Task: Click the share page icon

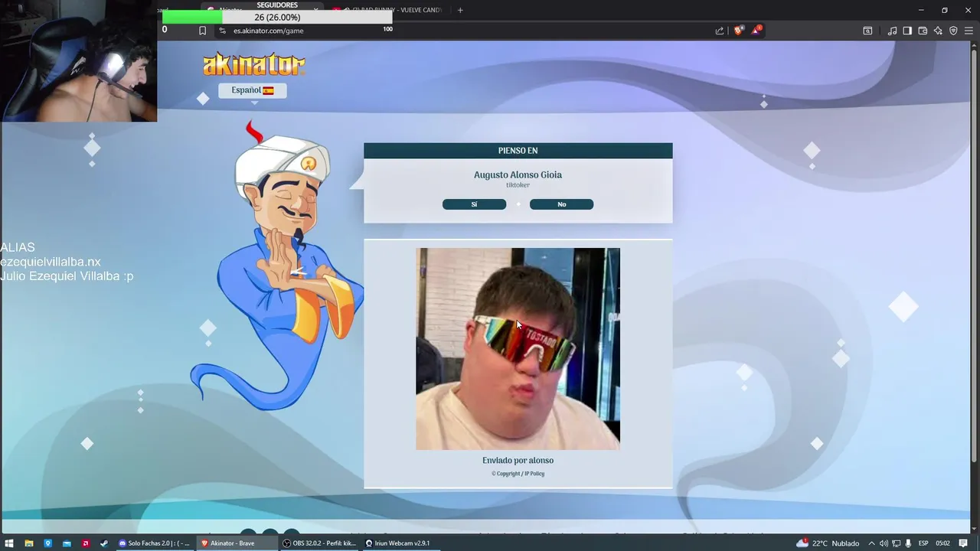Action: coord(720,31)
